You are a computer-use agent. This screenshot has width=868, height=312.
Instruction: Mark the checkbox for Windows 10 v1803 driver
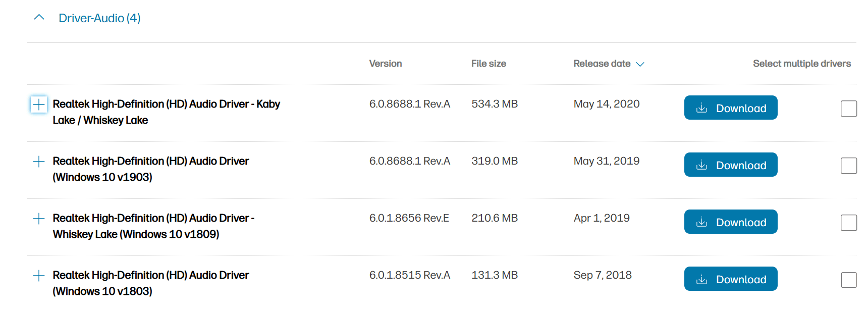[848, 280]
